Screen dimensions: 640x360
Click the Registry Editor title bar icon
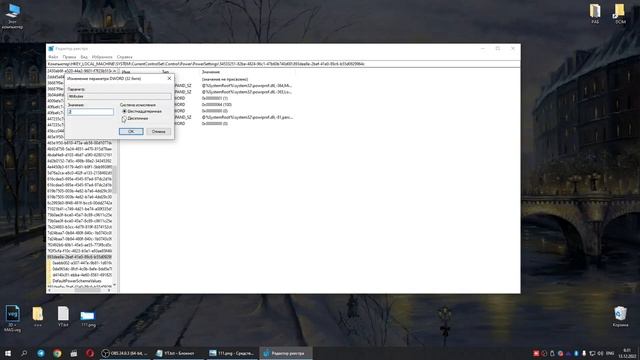click(x=51, y=49)
